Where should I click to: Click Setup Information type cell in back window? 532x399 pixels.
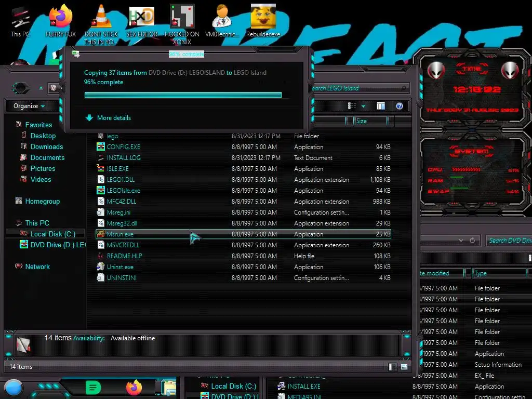point(498,364)
